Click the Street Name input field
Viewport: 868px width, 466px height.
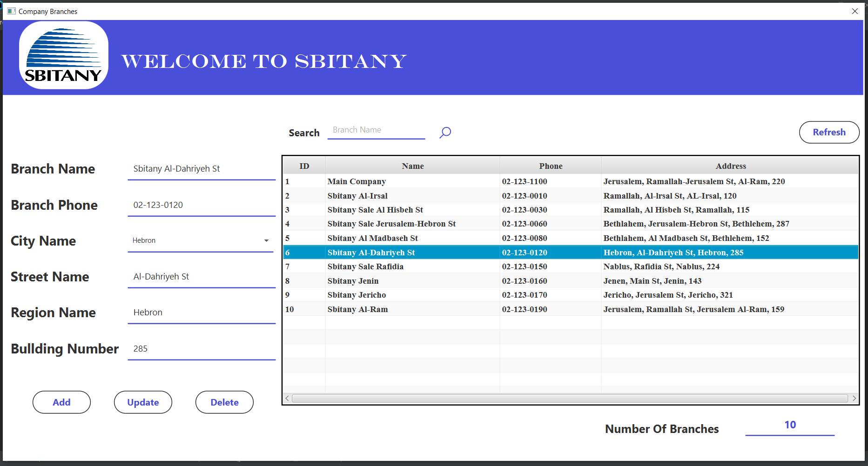click(202, 277)
